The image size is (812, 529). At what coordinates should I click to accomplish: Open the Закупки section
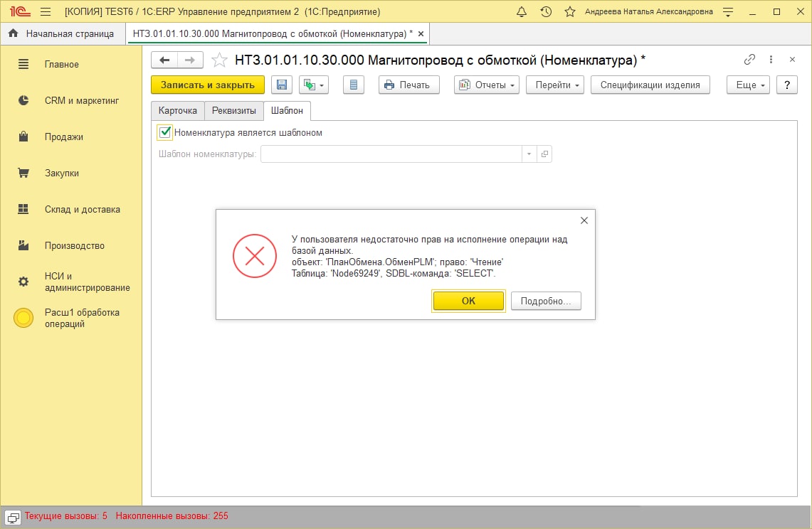click(62, 173)
